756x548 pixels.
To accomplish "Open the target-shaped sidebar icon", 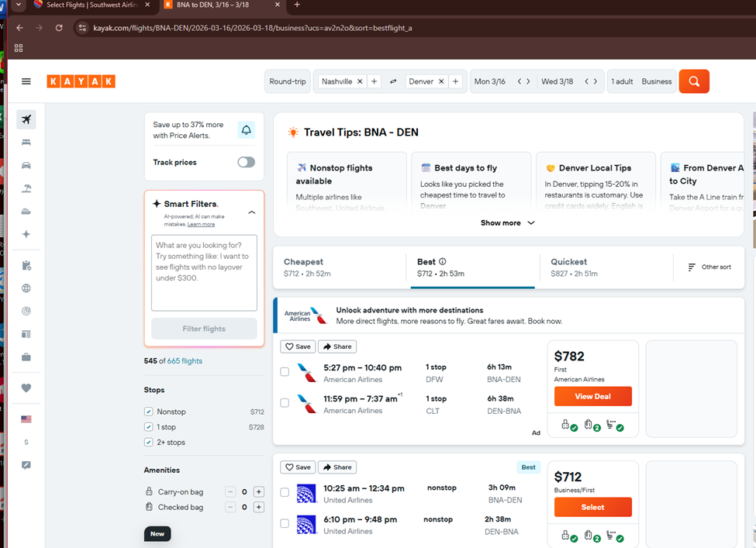I will pos(26,312).
